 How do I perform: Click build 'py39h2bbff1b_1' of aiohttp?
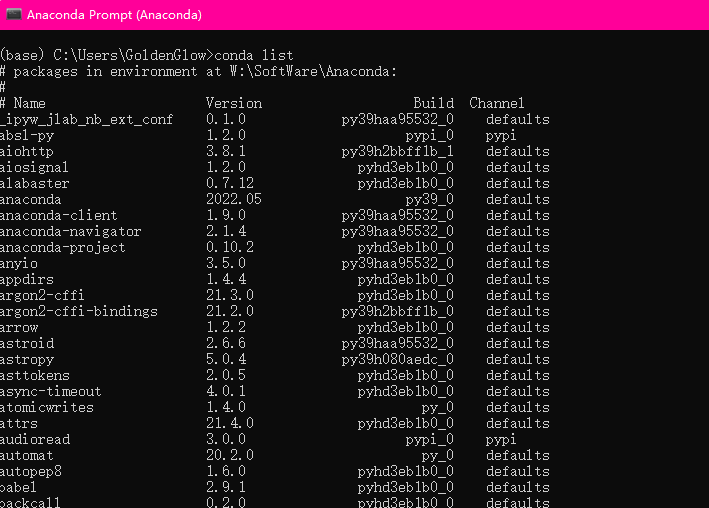click(397, 151)
